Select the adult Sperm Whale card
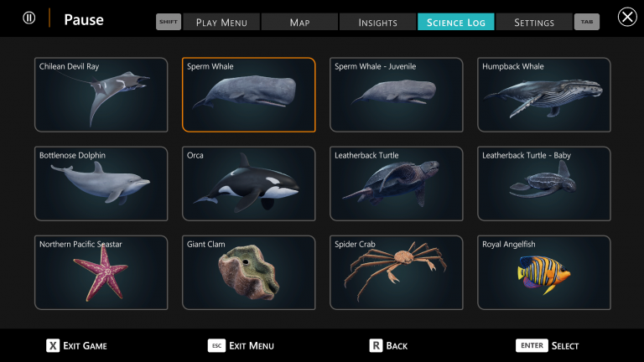The image size is (644, 362). point(249,95)
